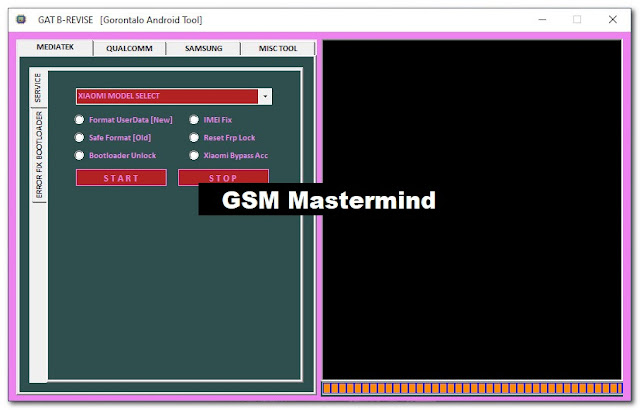Click the START button
The width and height of the screenshot is (640, 410).
coord(121,178)
